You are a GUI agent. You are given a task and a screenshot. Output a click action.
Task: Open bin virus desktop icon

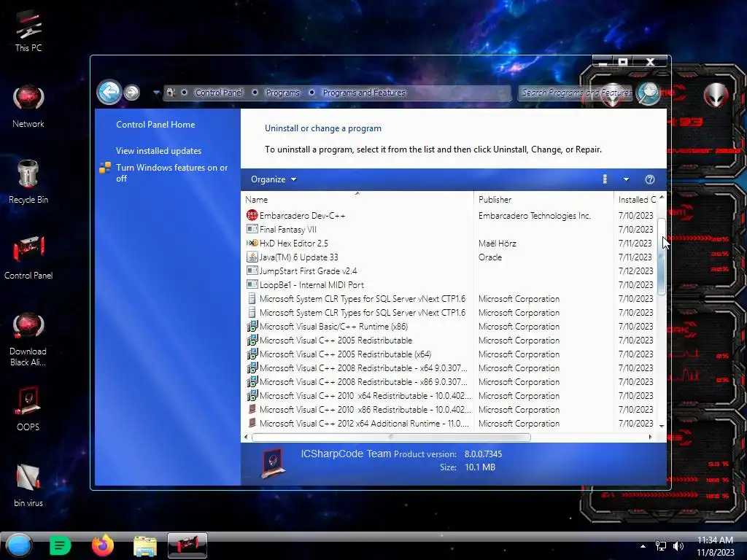(28, 485)
